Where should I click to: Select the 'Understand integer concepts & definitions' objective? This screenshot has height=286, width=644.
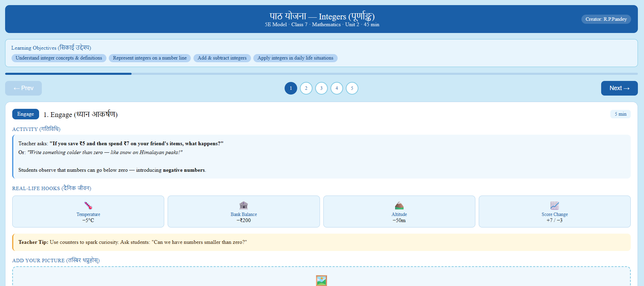pos(59,58)
